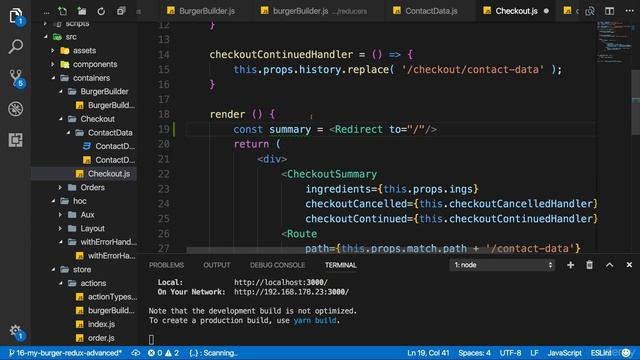Click the Open Changes icon in editor title

click(x=590, y=11)
